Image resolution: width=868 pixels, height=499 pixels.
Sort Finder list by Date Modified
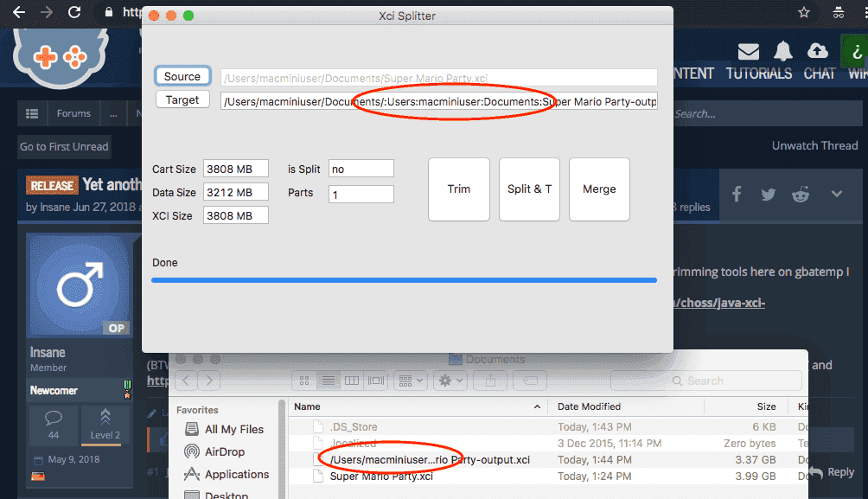click(626, 406)
